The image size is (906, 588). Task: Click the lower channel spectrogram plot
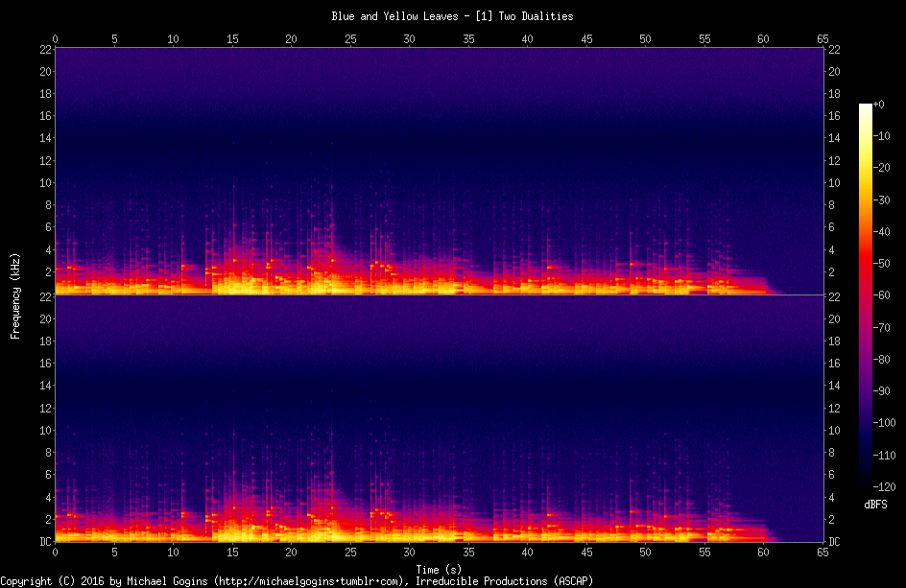pos(440,419)
